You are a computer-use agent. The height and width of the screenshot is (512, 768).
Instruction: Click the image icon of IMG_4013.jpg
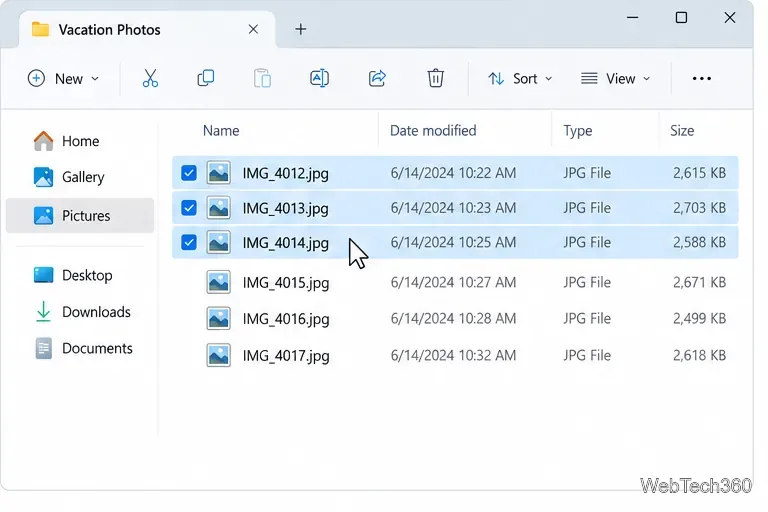tap(218, 208)
